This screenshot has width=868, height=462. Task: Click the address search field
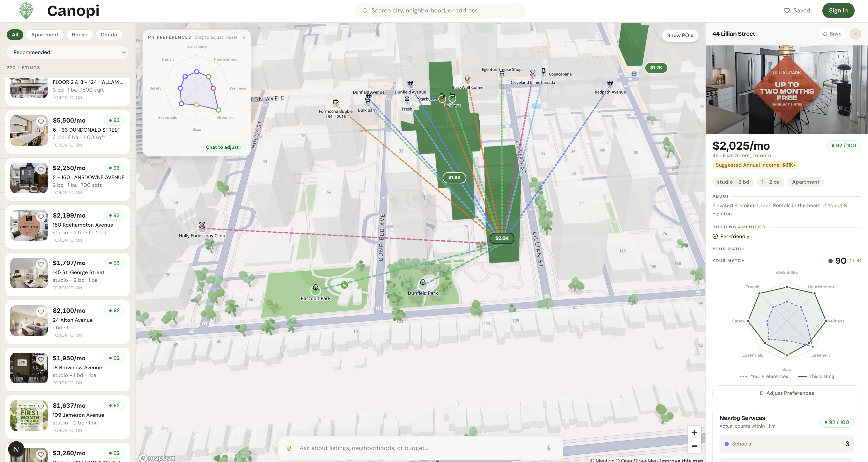440,10
